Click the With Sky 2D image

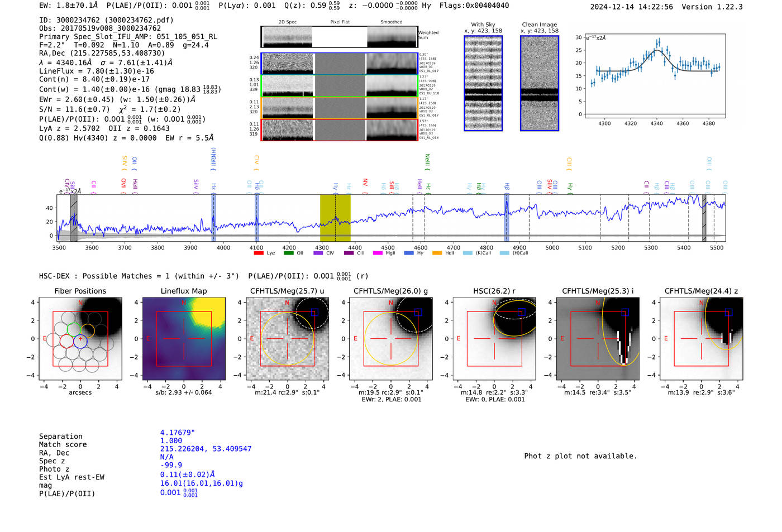coord(483,83)
